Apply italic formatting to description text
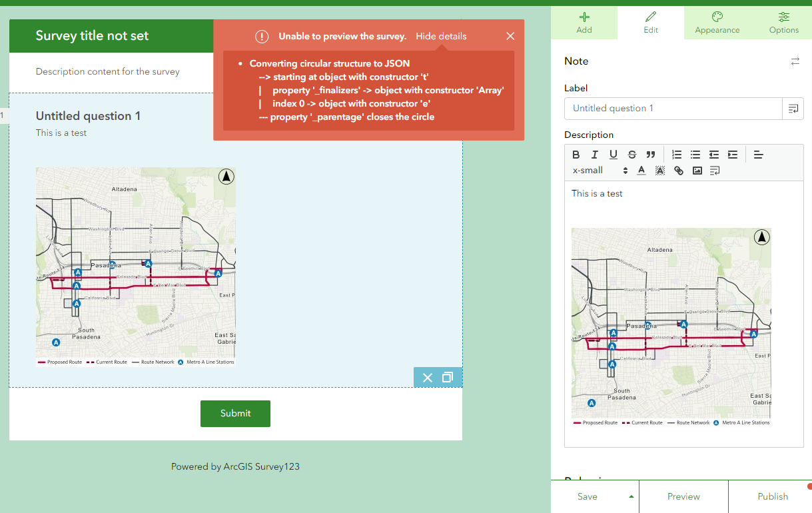812x513 pixels. tap(595, 155)
